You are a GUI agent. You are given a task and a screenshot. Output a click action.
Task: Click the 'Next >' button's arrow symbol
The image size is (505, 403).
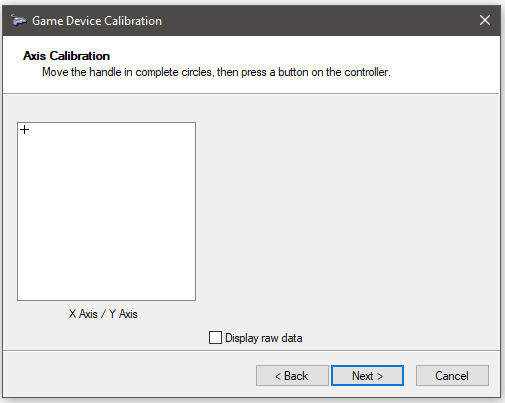coord(380,376)
